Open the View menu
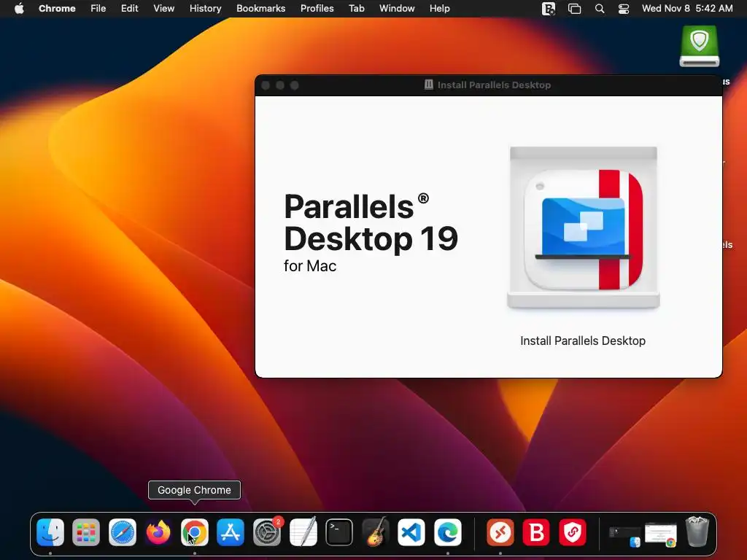Viewport: 747px width, 560px height. [163, 8]
